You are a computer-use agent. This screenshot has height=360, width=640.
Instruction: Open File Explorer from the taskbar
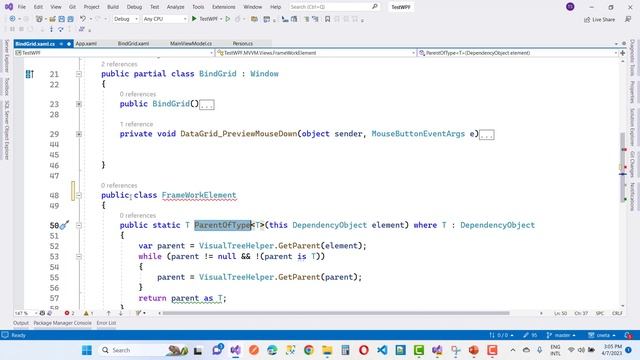327,350
